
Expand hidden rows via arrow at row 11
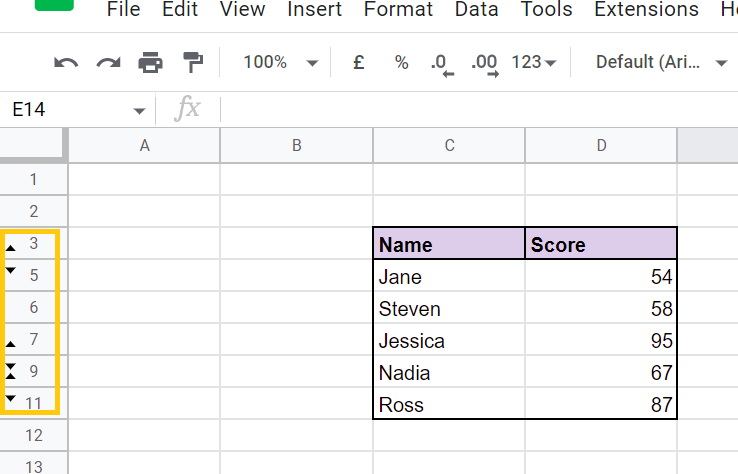click(x=11, y=400)
